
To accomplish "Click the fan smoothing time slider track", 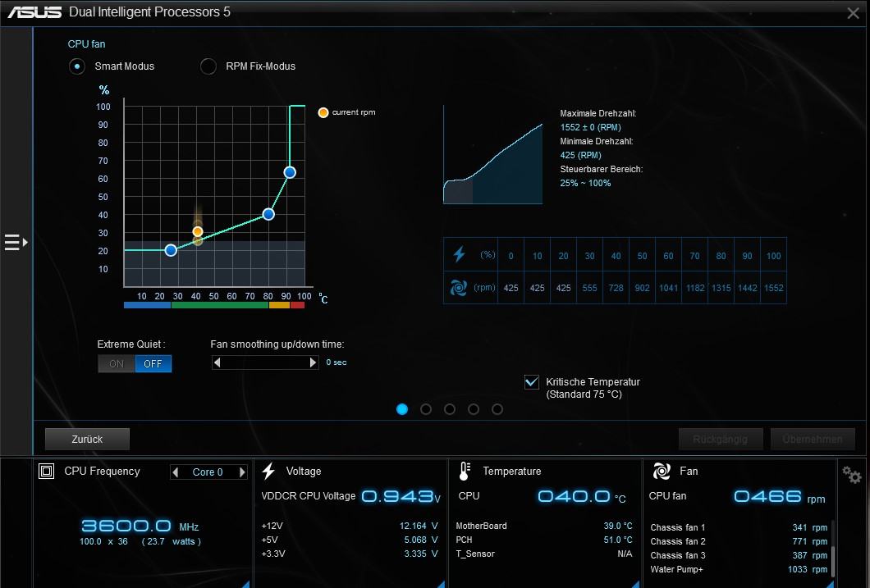I will tap(265, 362).
